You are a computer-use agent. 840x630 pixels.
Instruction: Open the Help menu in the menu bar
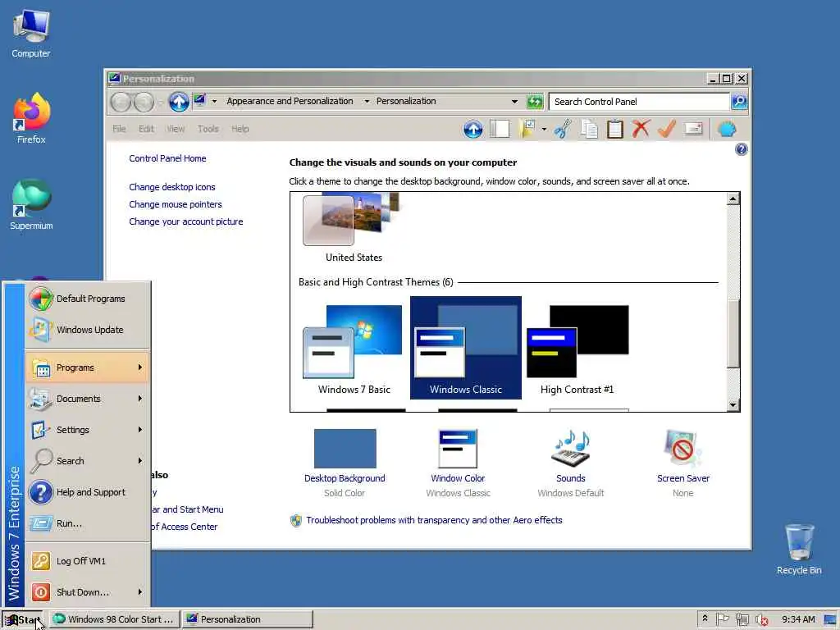click(240, 129)
